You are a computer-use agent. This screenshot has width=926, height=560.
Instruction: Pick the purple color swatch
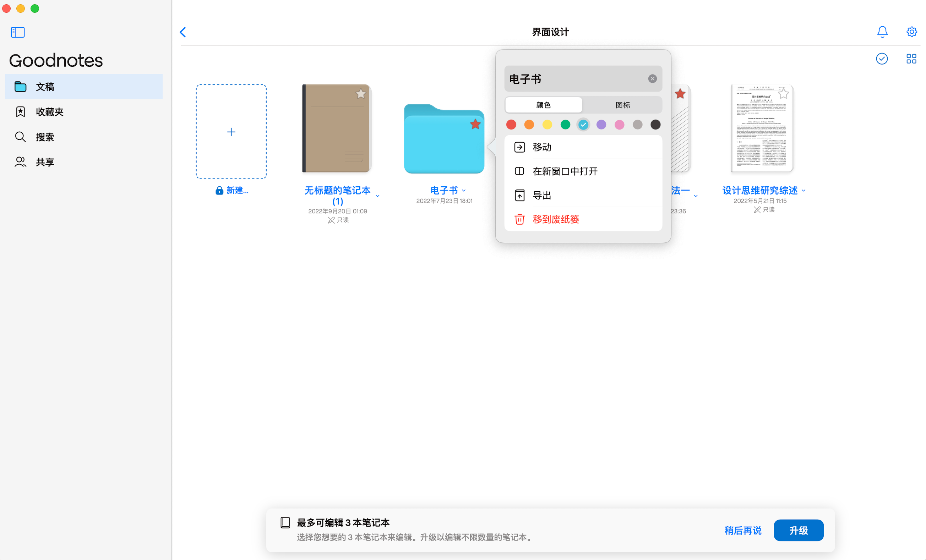point(601,124)
